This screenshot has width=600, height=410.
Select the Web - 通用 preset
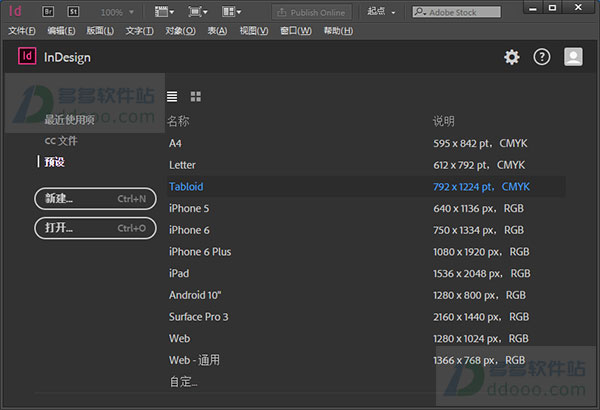(366, 360)
